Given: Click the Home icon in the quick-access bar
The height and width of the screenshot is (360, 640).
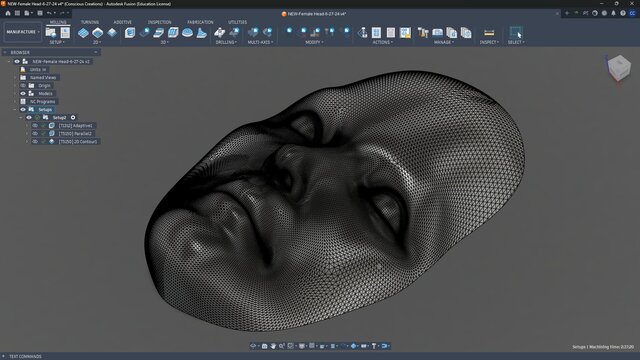Looking at the screenshot, I should pyautogui.click(x=8, y=13).
